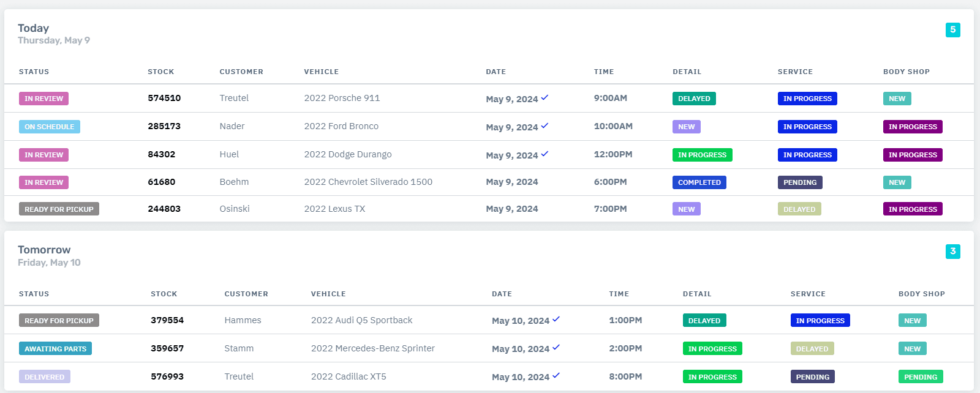The width and height of the screenshot is (980, 393).
Task: Click checkmark next to Porsche 911 date
Action: 545,97
